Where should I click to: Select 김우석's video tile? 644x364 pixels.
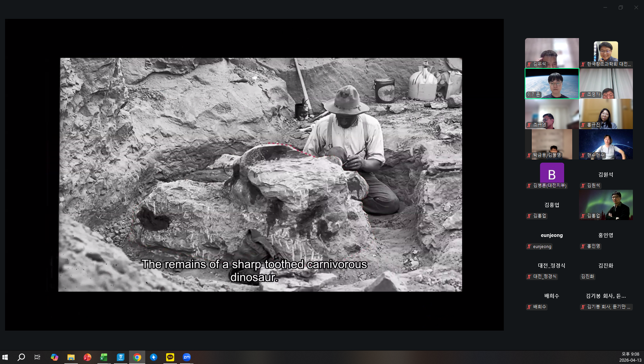click(x=552, y=53)
